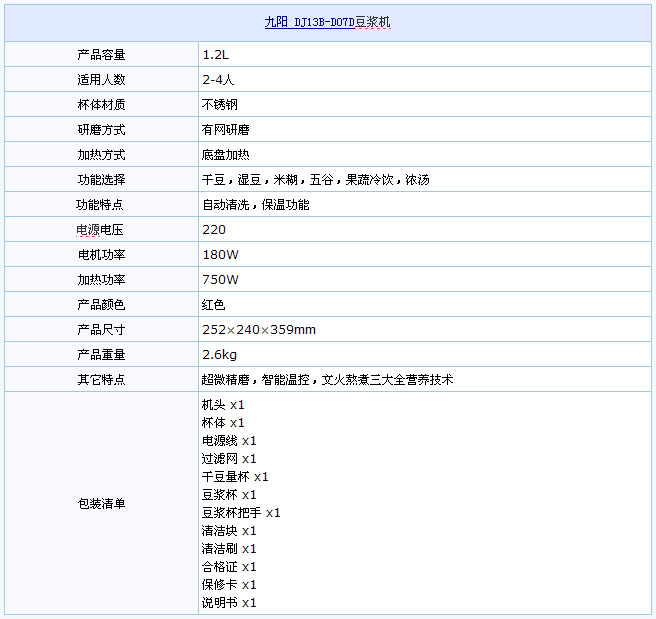Select the 有网研磨 value
This screenshot has height=619, width=656.
click(226, 130)
